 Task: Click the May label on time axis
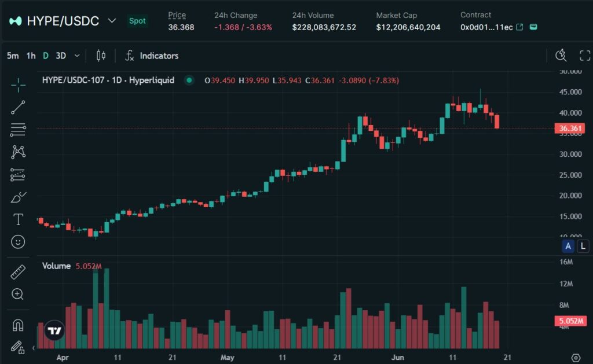pyautogui.click(x=227, y=358)
